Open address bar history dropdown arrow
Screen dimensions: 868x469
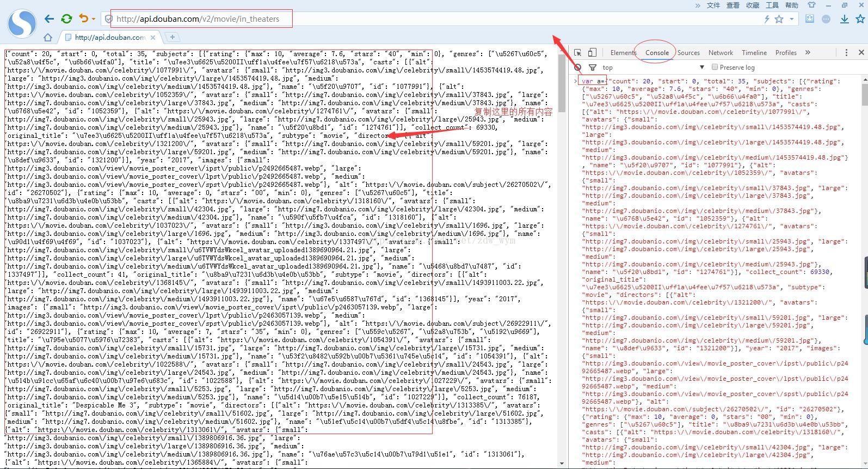click(x=791, y=19)
